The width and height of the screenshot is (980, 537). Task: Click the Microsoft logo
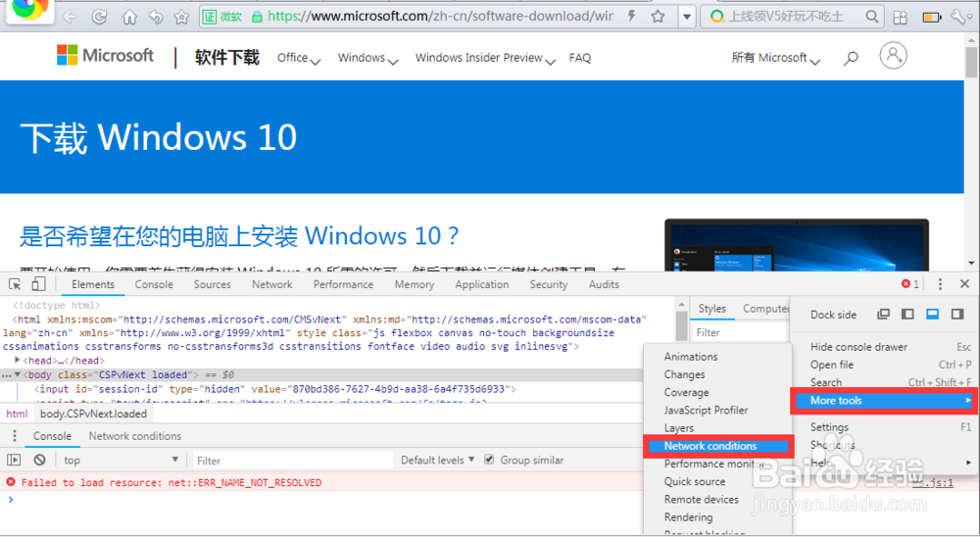coord(105,56)
